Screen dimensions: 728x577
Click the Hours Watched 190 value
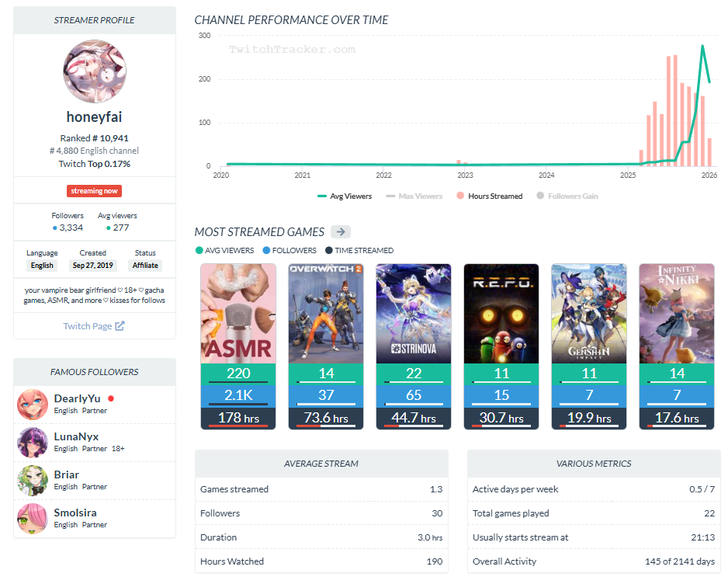(x=435, y=561)
